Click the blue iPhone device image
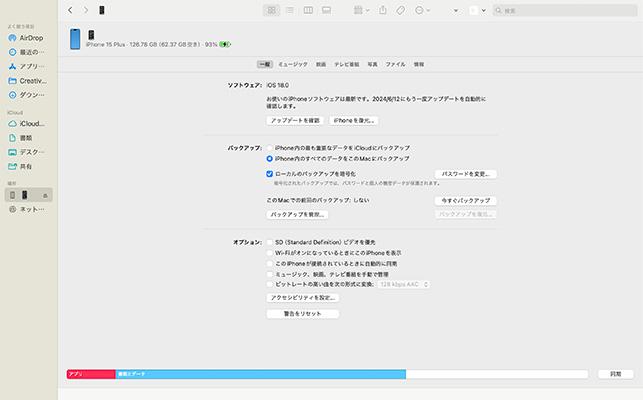This screenshot has width=643, height=400. click(x=75, y=39)
